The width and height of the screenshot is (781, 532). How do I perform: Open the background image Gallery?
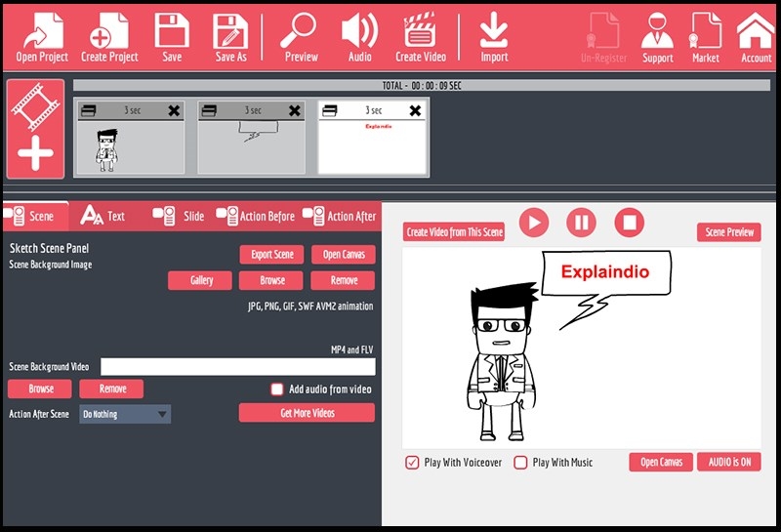[200, 280]
